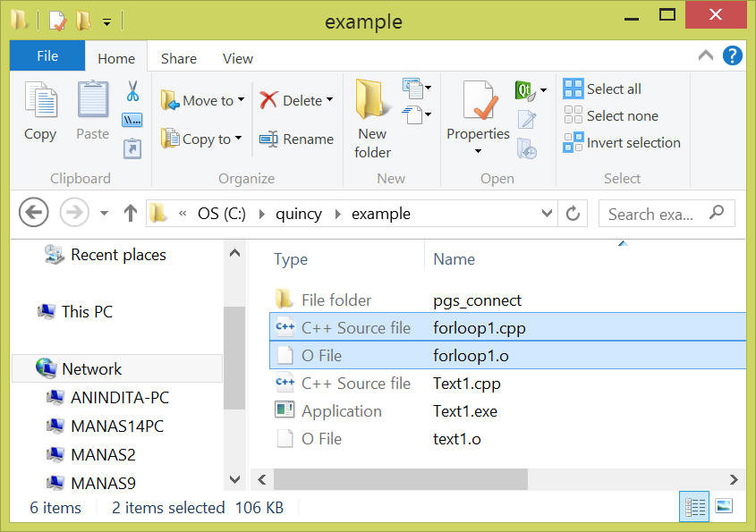Click Select all
This screenshot has height=532, width=756.
pos(602,89)
